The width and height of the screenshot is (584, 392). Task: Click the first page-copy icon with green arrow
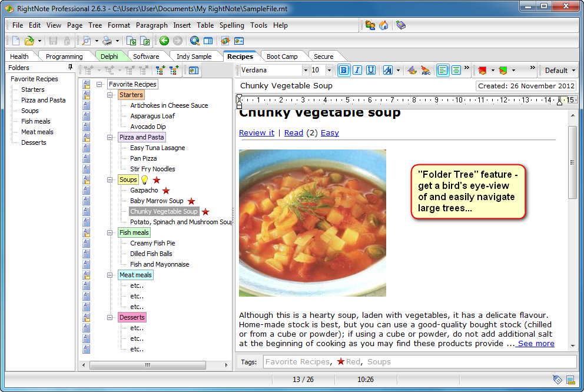coord(131,41)
